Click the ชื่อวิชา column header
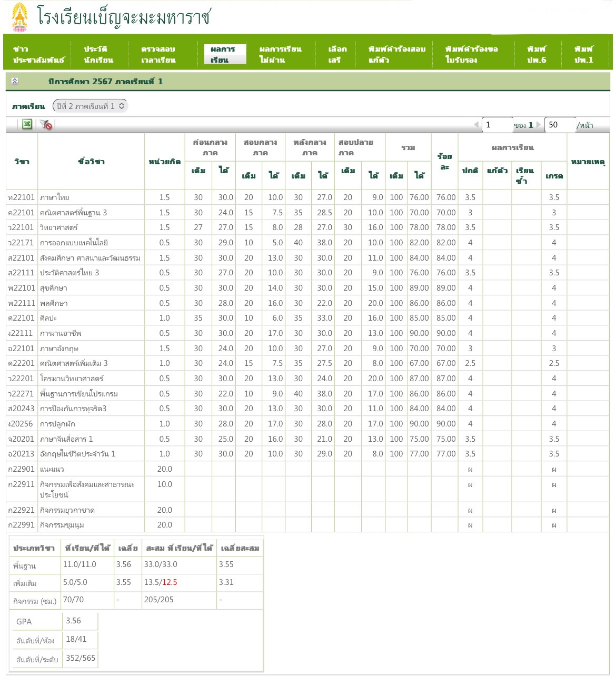This screenshot has height=676, width=616. coord(91,162)
